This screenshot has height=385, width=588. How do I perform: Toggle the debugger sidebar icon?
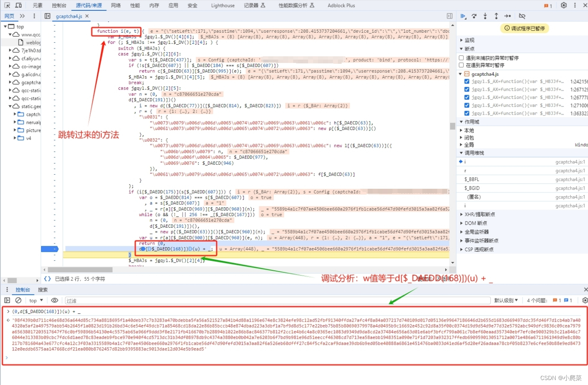(449, 16)
